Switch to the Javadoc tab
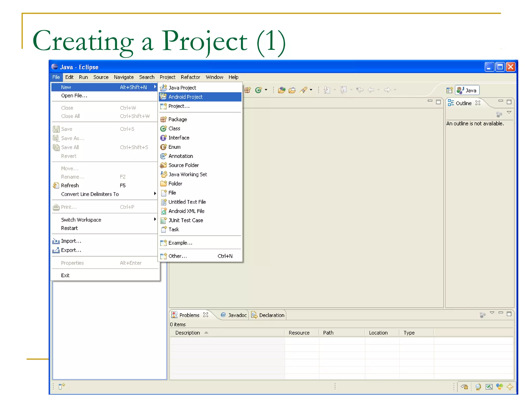This screenshot has height=399, width=532. (234, 315)
